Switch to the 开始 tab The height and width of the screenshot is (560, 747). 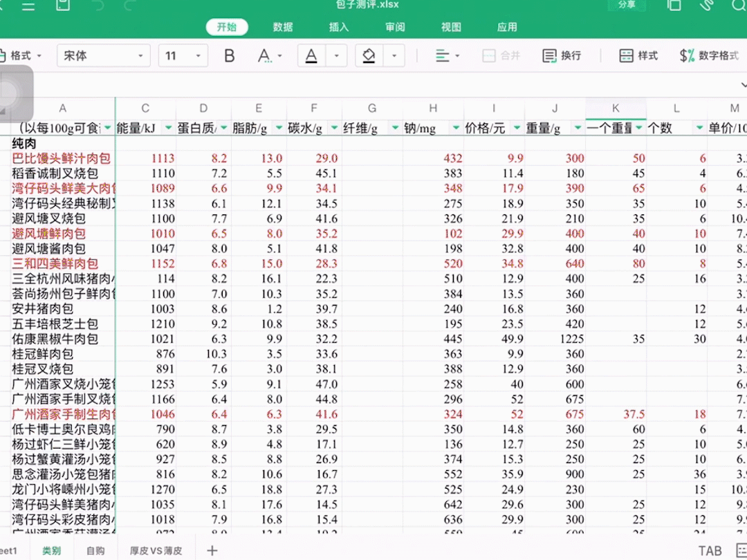point(227,27)
